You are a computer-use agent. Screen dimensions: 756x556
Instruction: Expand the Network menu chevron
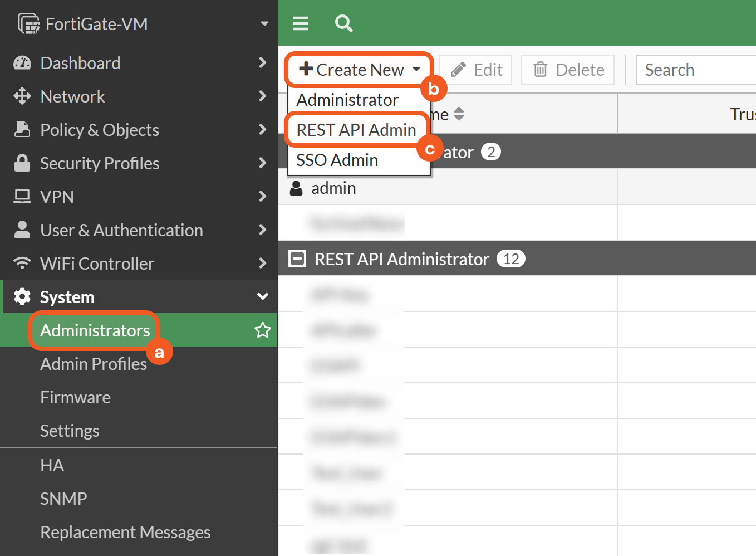(x=263, y=96)
